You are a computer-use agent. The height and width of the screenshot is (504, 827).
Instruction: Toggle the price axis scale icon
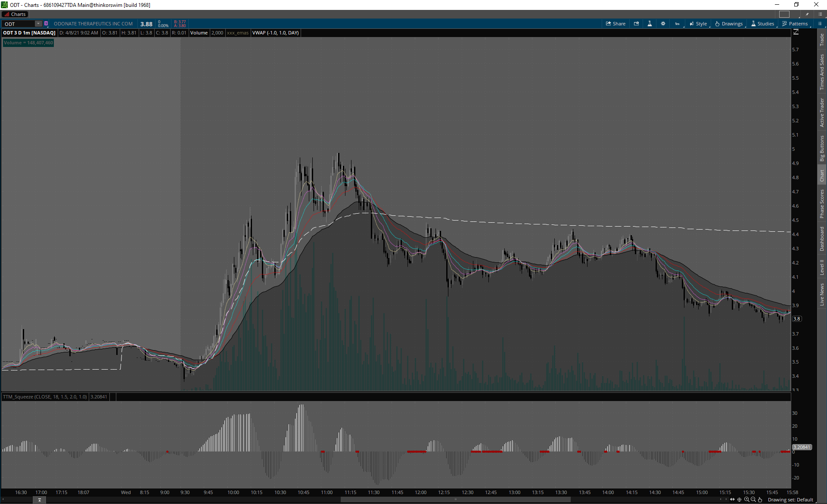(x=796, y=32)
